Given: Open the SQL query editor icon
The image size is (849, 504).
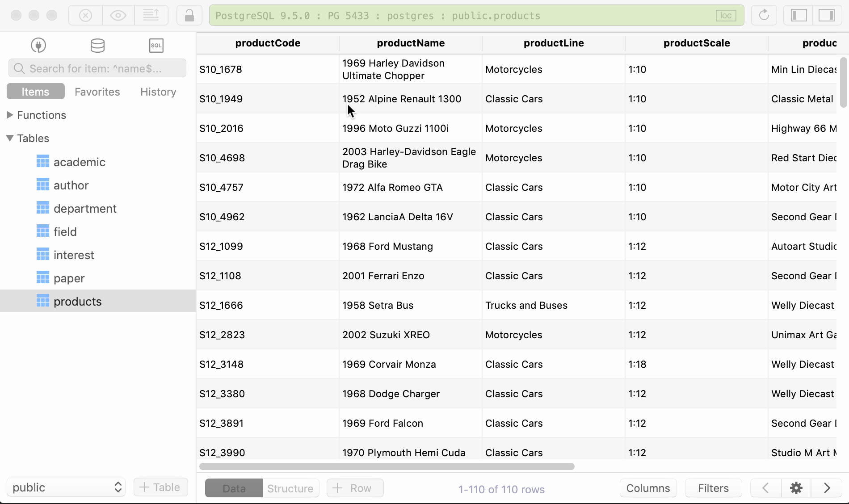Looking at the screenshot, I should [156, 45].
